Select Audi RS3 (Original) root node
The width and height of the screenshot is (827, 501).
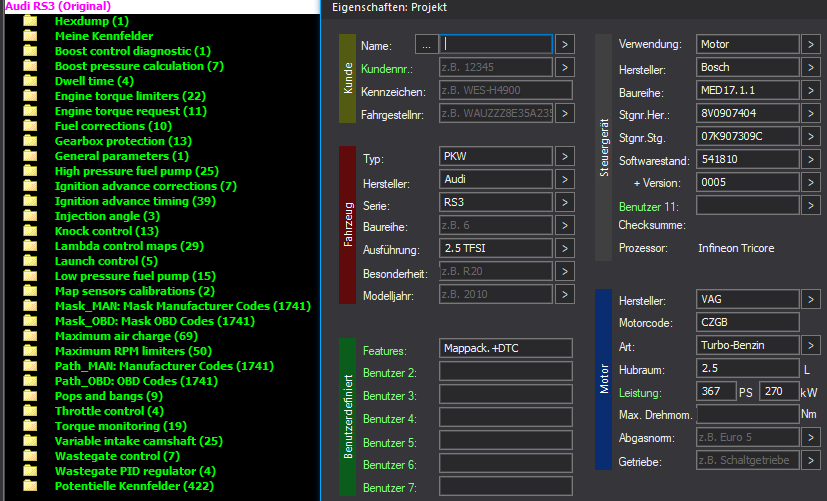(58, 6)
